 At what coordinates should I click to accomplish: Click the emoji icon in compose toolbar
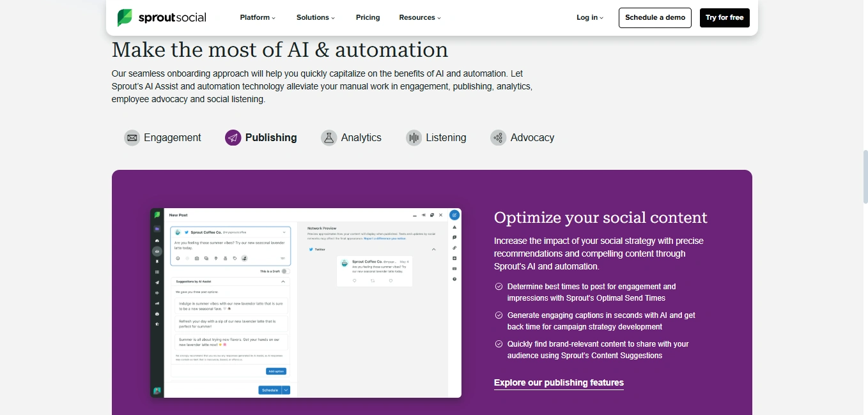click(x=178, y=259)
